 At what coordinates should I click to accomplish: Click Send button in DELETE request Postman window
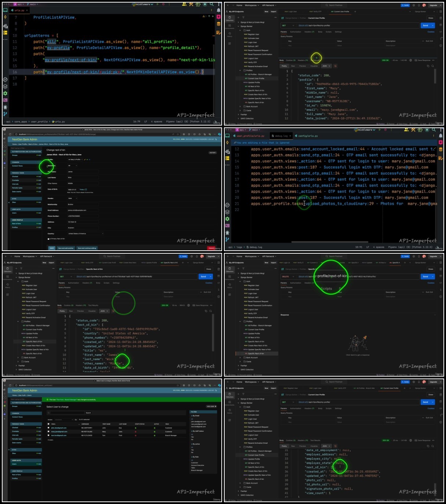coord(425,276)
